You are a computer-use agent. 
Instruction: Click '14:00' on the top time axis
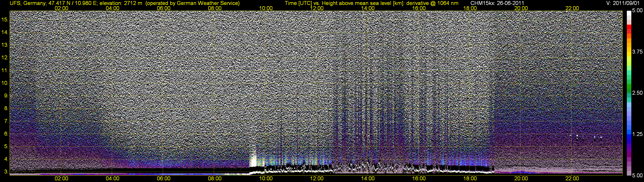[x=368, y=8]
